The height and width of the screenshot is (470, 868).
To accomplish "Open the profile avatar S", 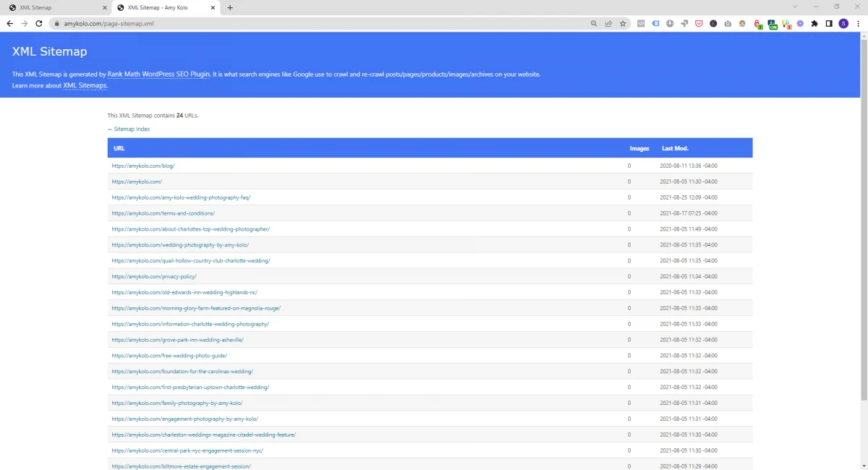I will coord(843,23).
